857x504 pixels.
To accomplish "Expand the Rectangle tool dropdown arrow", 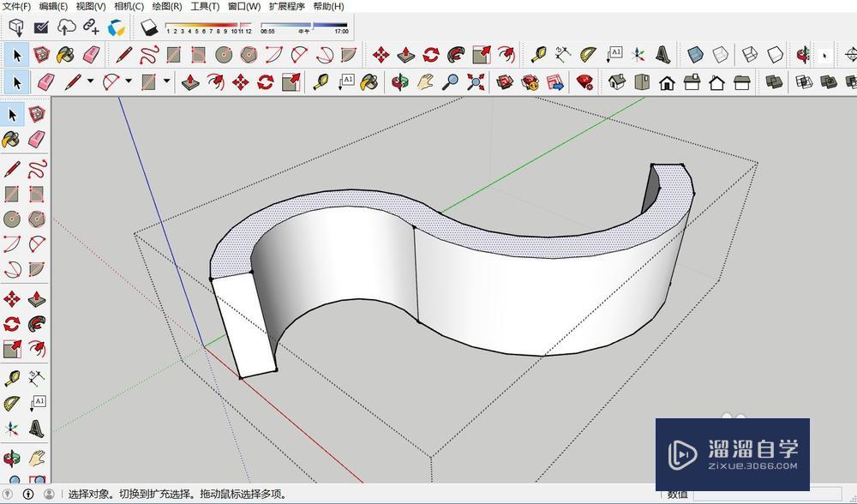I will (x=167, y=81).
